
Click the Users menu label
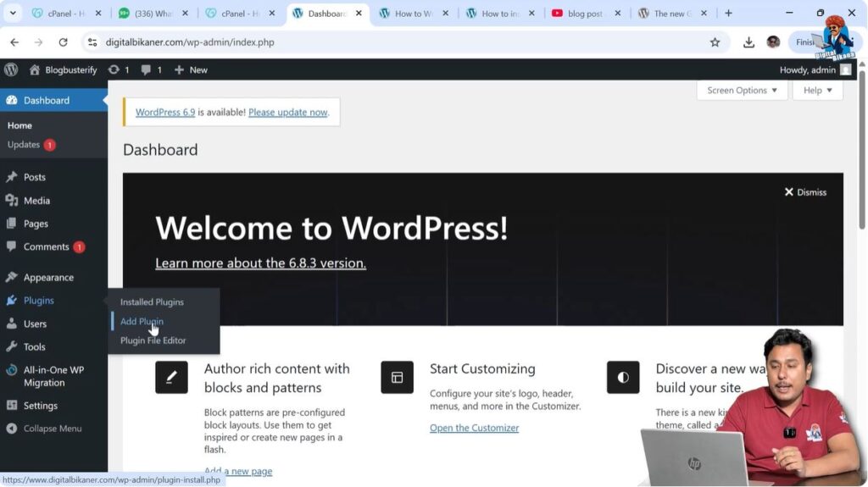point(35,324)
